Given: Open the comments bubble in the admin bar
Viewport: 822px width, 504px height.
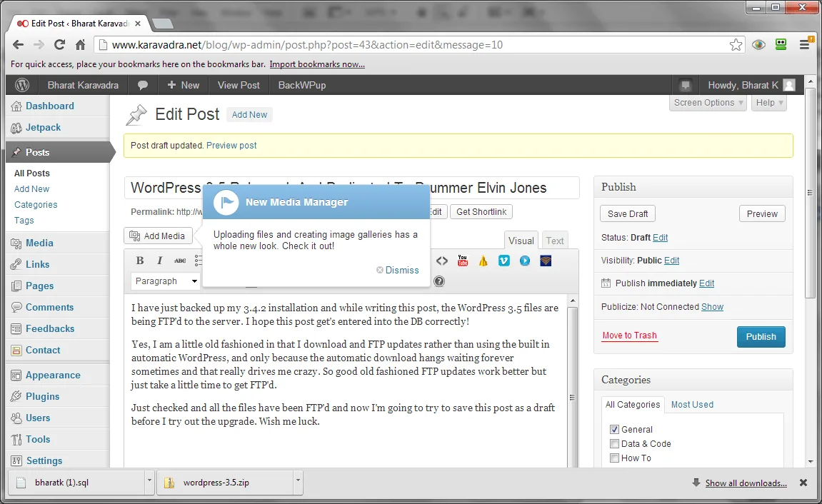Looking at the screenshot, I should click(x=143, y=85).
